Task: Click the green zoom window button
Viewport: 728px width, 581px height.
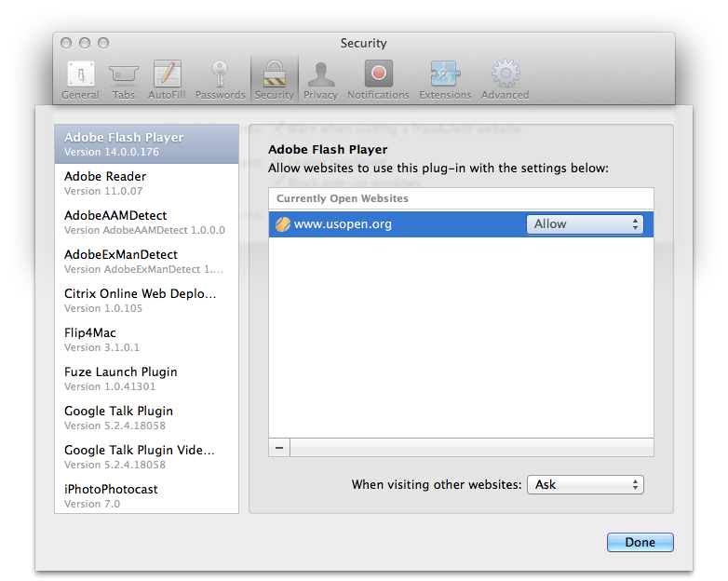Action: pos(103,43)
